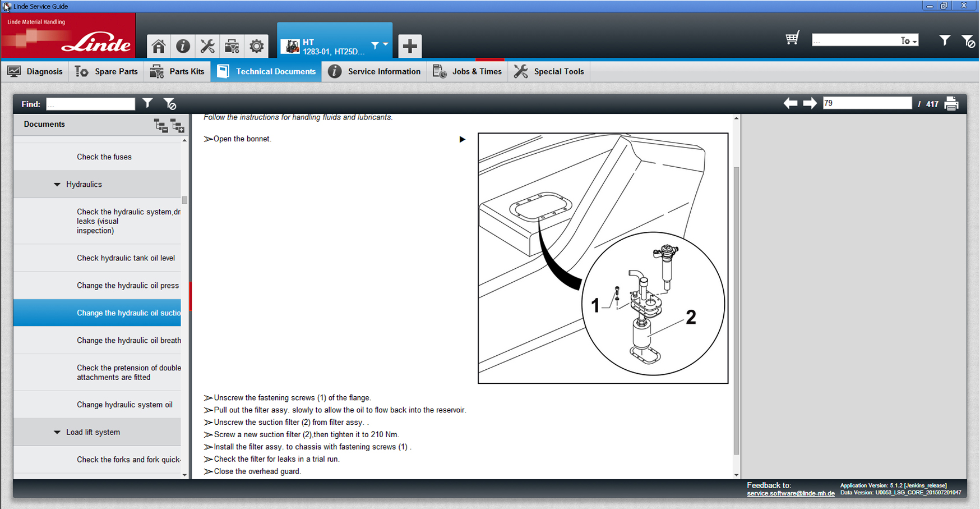Add a new vehicle tab with plus
The width and height of the screenshot is (980, 509).
pyautogui.click(x=410, y=46)
